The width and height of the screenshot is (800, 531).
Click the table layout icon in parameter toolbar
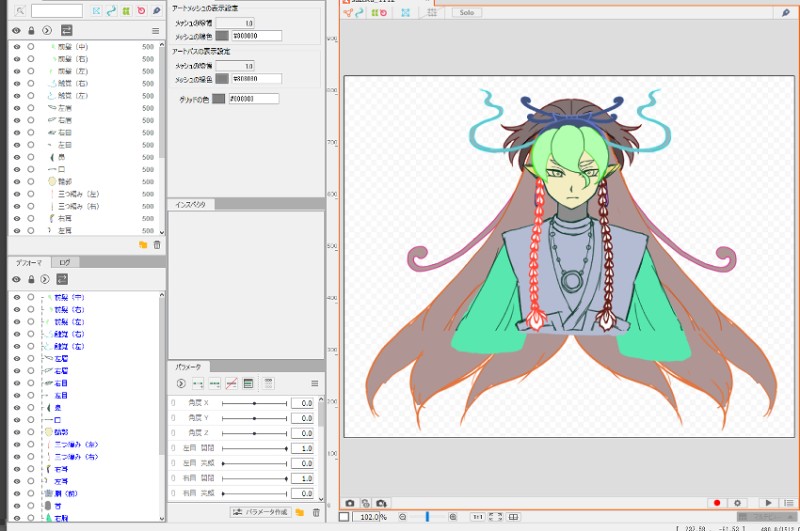[x=248, y=384]
